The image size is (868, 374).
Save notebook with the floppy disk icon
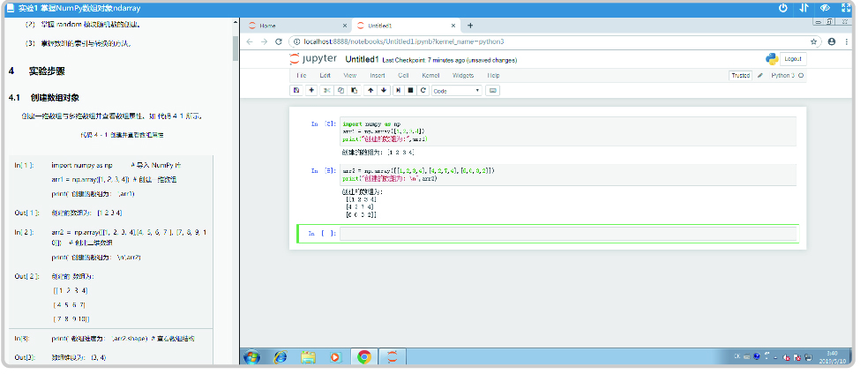click(x=296, y=90)
